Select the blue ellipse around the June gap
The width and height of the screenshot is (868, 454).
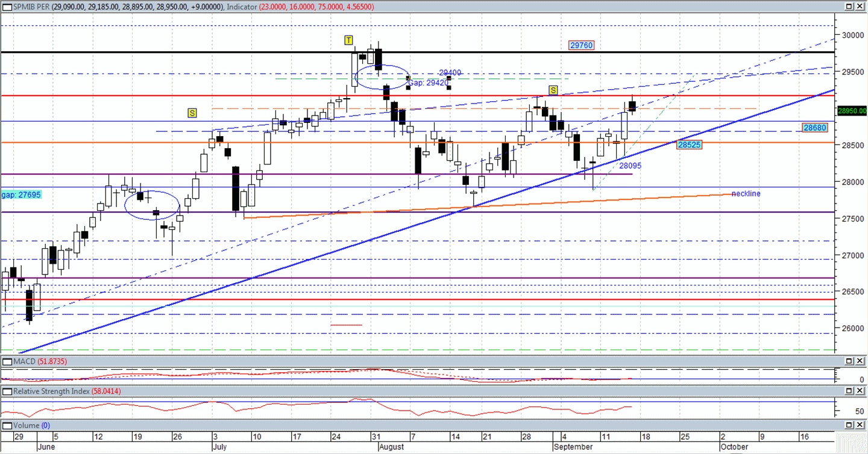[153, 205]
